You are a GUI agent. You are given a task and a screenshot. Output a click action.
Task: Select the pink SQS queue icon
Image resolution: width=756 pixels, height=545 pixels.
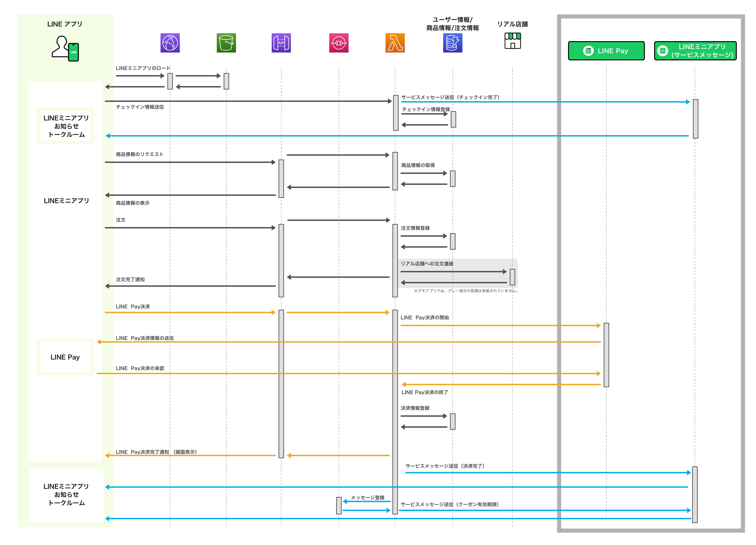[339, 43]
